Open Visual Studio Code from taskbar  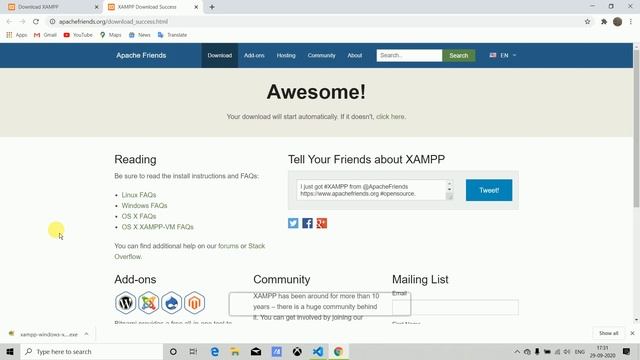[x=318, y=351]
